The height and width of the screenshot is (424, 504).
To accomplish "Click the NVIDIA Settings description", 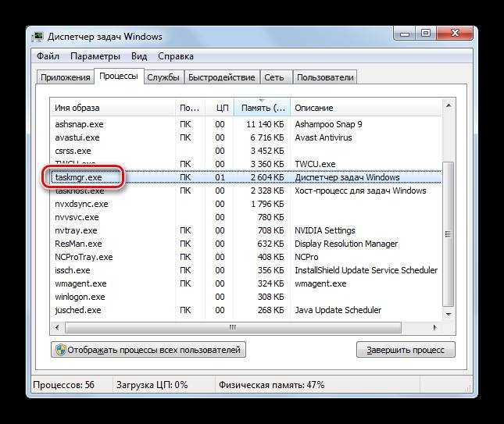I will [325, 230].
